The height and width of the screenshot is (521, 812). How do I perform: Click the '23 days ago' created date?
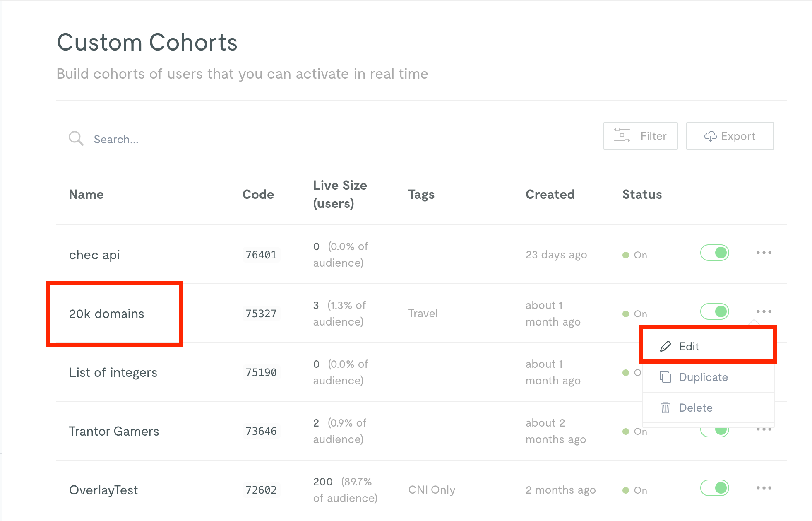(556, 255)
